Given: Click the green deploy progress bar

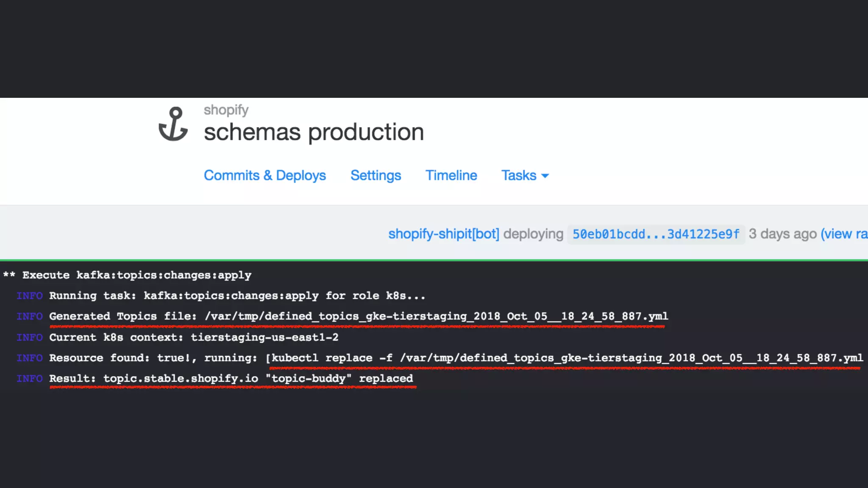Looking at the screenshot, I should tap(434, 260).
